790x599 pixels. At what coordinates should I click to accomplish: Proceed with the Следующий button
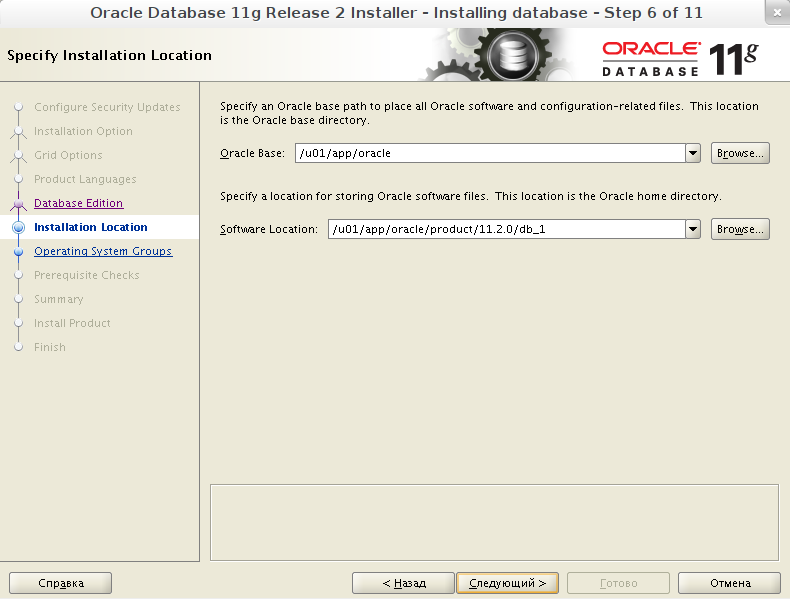pyautogui.click(x=507, y=583)
